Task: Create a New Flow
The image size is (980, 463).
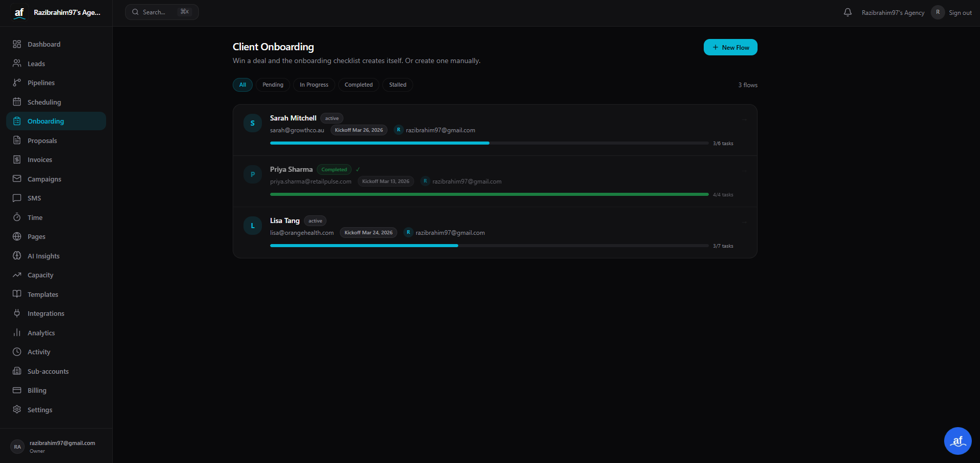Action: [x=730, y=47]
